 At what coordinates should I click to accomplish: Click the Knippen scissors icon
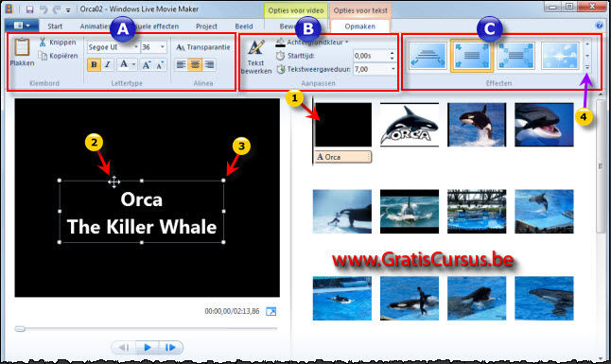pos(43,42)
